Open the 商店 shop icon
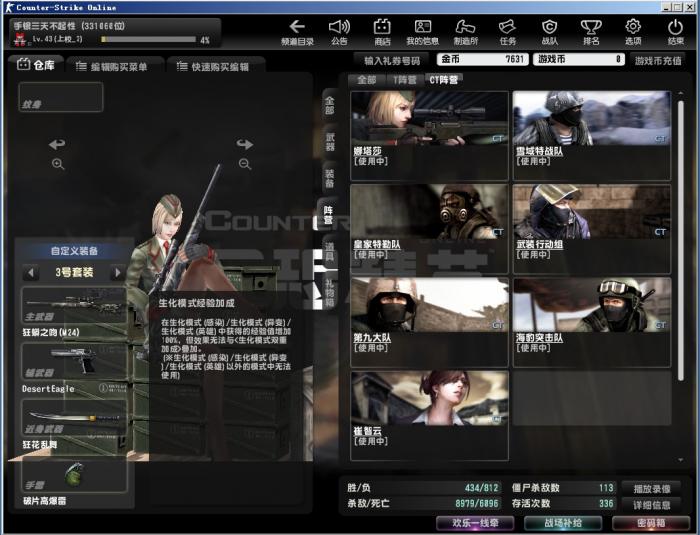 382,32
